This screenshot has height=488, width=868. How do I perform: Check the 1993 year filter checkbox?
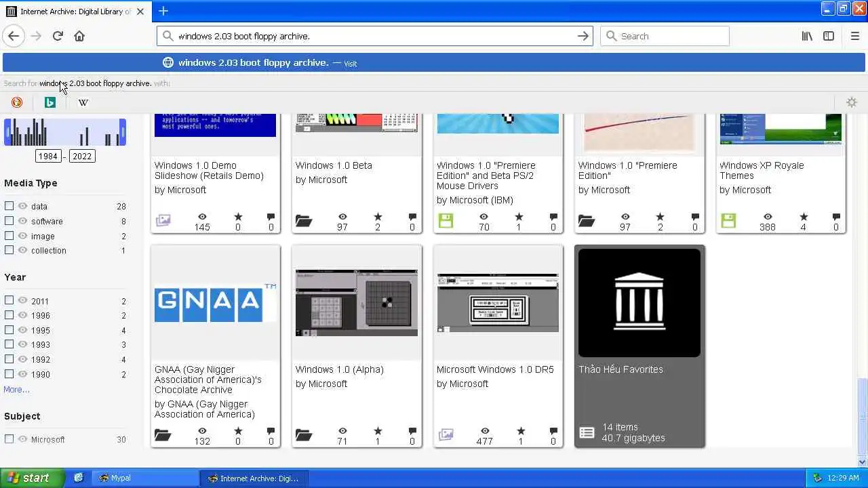click(x=9, y=344)
